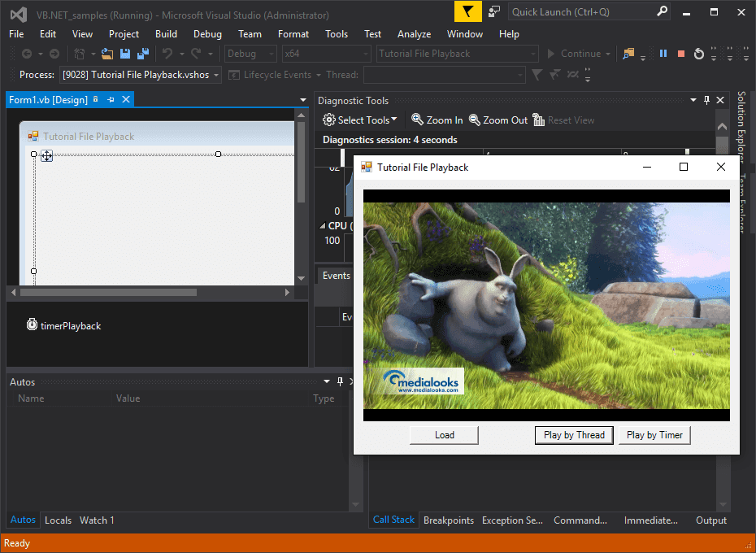This screenshot has width=756, height=553.
Task: Click the thread filter funnel icon
Action: click(x=537, y=75)
